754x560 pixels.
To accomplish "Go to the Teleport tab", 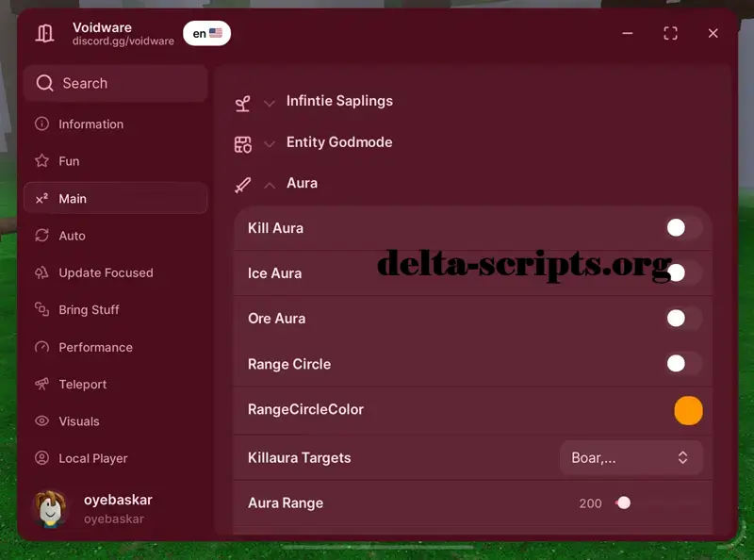I will pos(115,384).
